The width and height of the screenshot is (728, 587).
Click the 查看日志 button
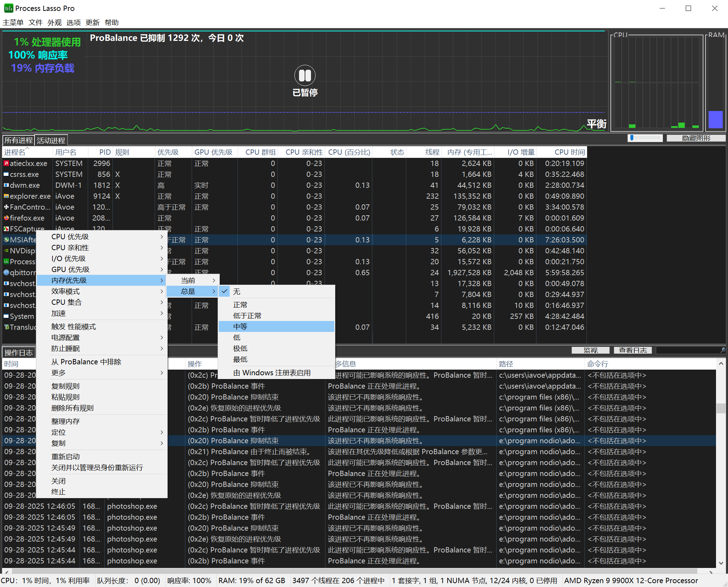click(633, 350)
